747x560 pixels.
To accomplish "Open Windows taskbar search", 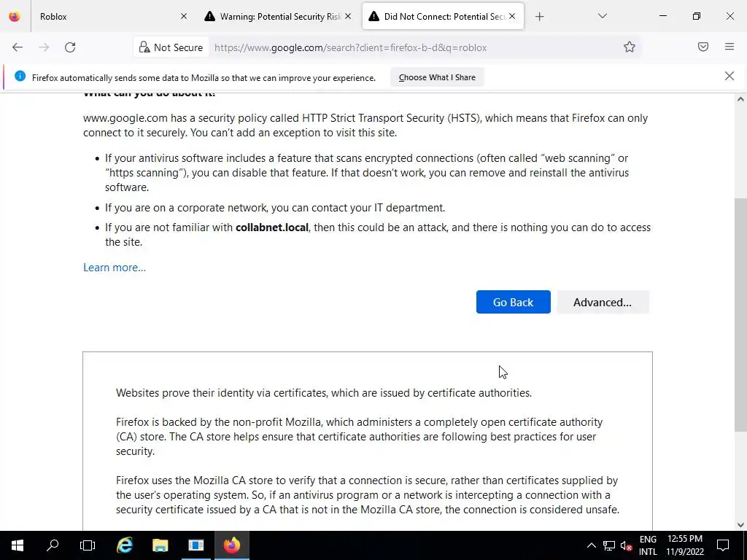I will tap(53, 545).
